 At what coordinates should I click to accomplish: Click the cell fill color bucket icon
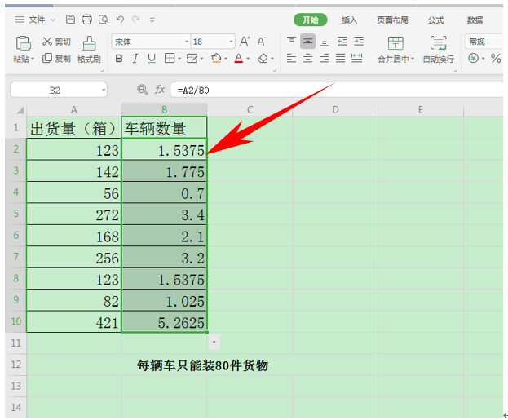216,59
